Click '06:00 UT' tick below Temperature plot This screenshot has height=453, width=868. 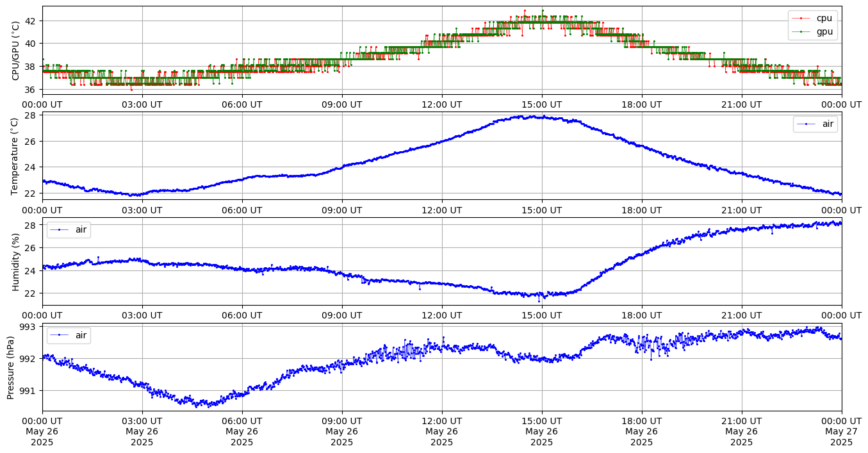242,210
